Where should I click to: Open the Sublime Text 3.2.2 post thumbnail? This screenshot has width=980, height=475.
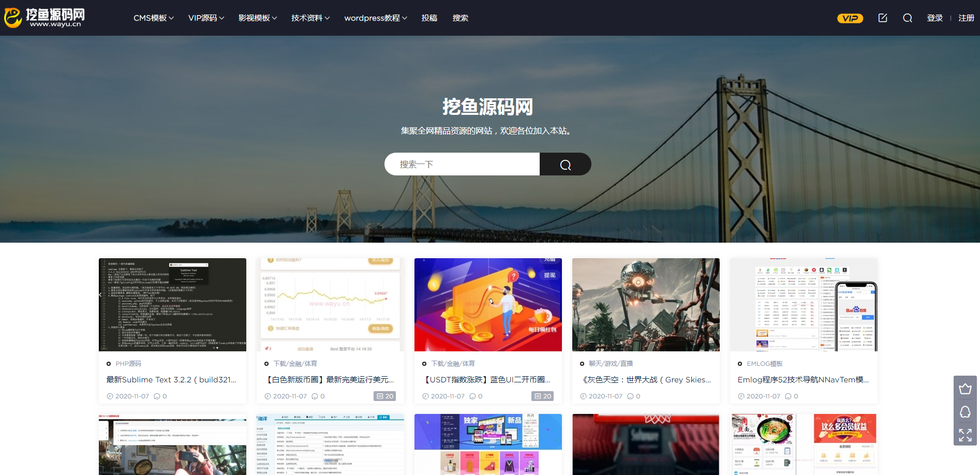point(172,304)
